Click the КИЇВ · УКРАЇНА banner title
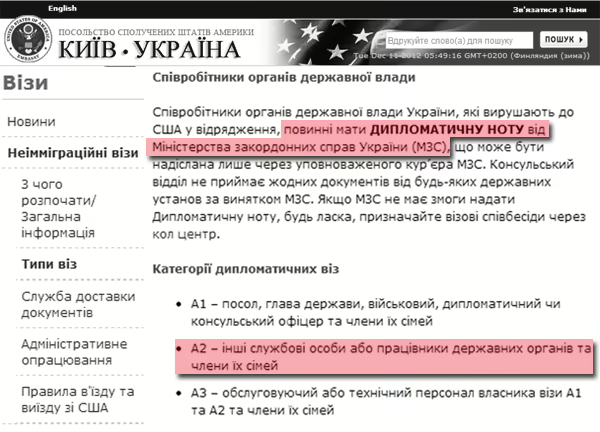The image size is (600, 432). coord(150,50)
